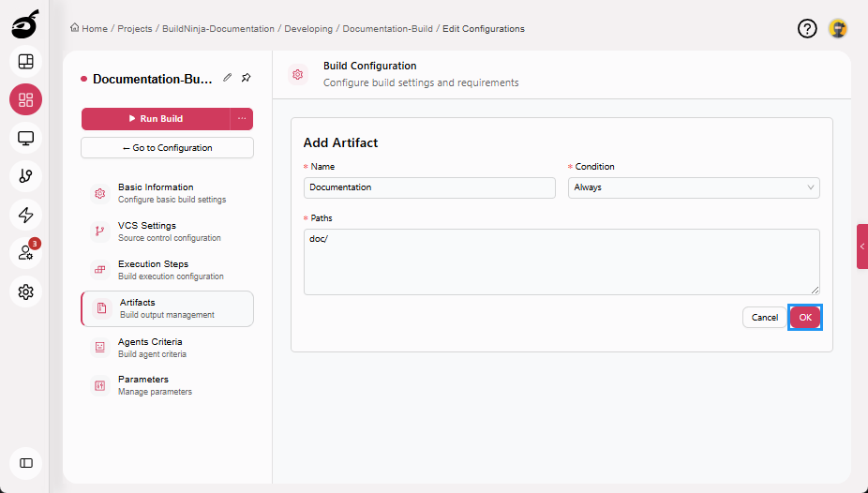The image size is (868, 493).
Task: Click the Name field containing Documentation
Action: pos(429,187)
